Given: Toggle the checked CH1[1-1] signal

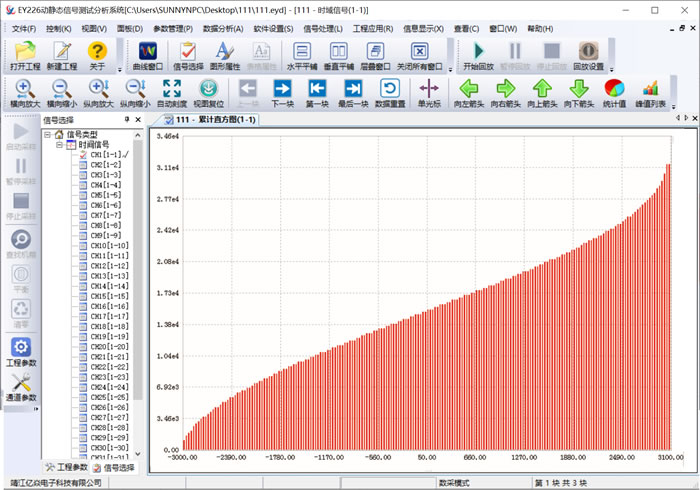Looking at the screenshot, I should click(x=83, y=155).
